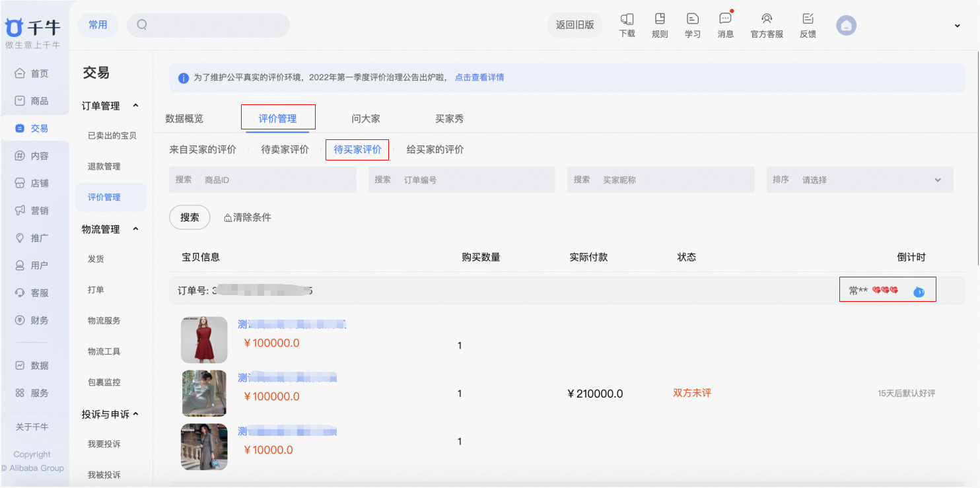
Task: Open the 下载 download icon
Action: point(627,25)
